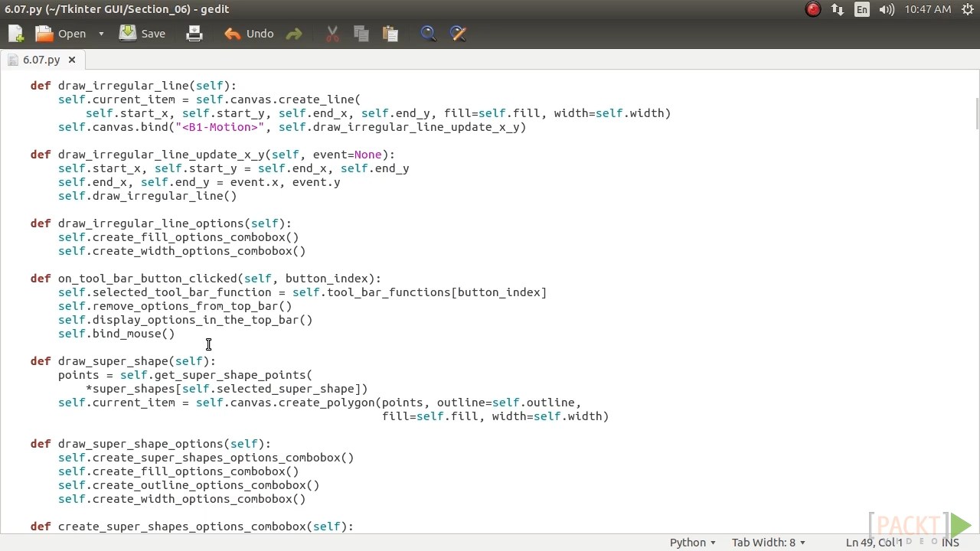Click the "<B1-Motion>" string in code
This screenshot has width=980, height=551.
220,127
